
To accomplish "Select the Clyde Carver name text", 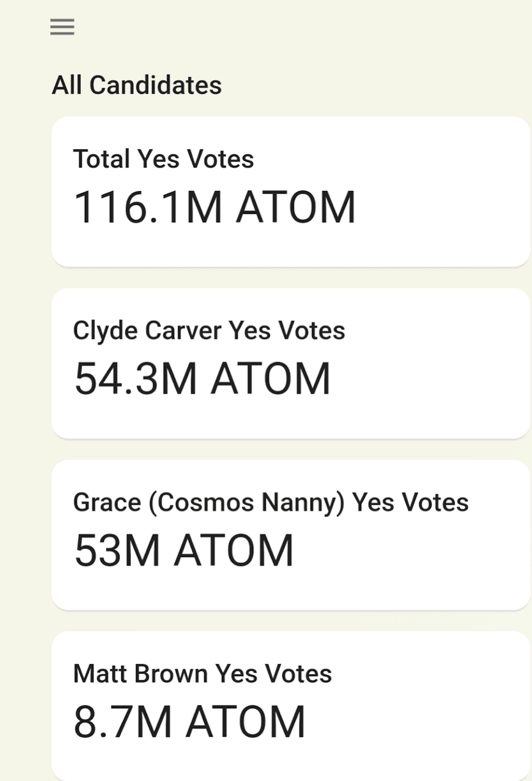I will click(x=147, y=331).
